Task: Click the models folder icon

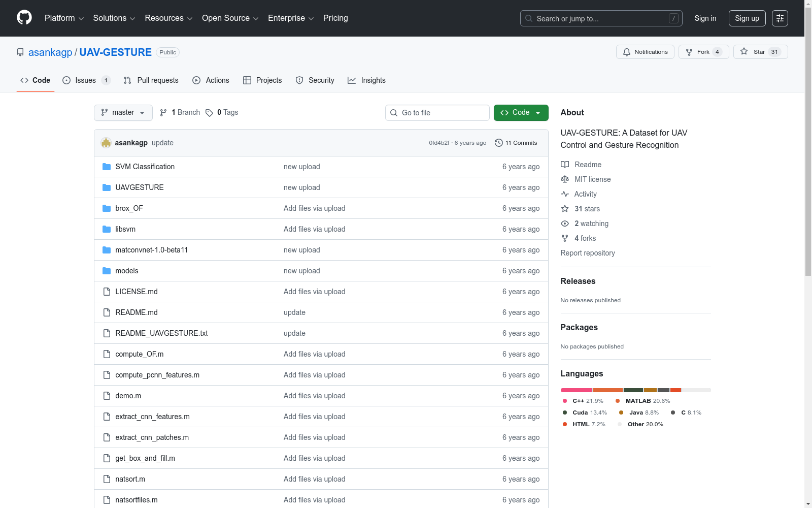Action: pyautogui.click(x=107, y=271)
